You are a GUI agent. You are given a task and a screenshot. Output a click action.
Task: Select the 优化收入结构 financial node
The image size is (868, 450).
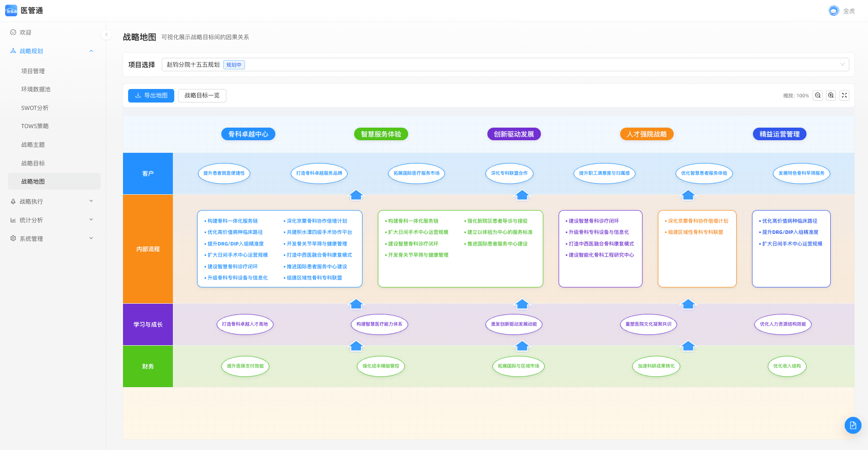[786, 366]
